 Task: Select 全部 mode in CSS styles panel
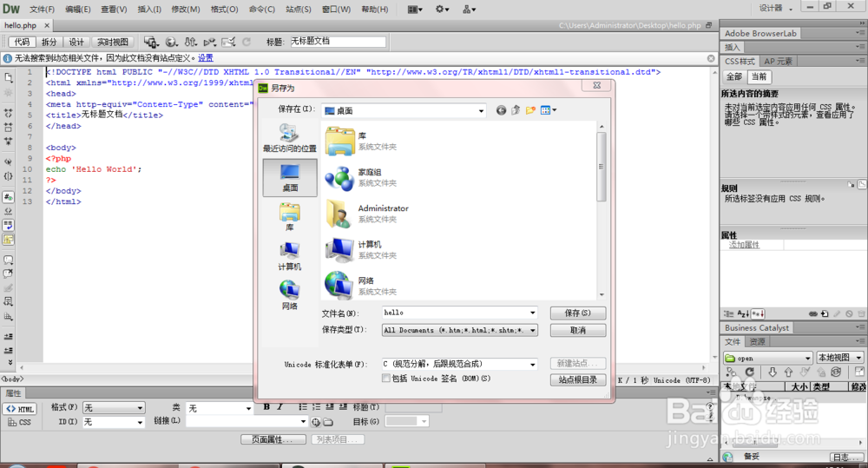734,76
